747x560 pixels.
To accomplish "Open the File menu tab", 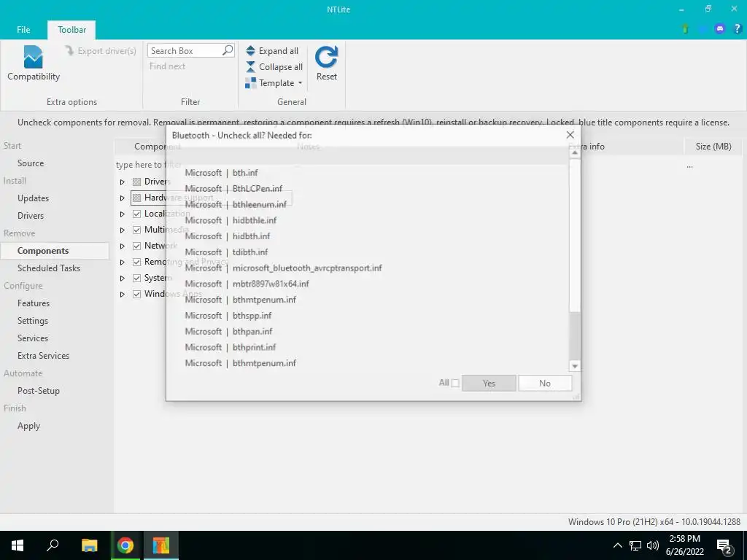I will 23,29.
